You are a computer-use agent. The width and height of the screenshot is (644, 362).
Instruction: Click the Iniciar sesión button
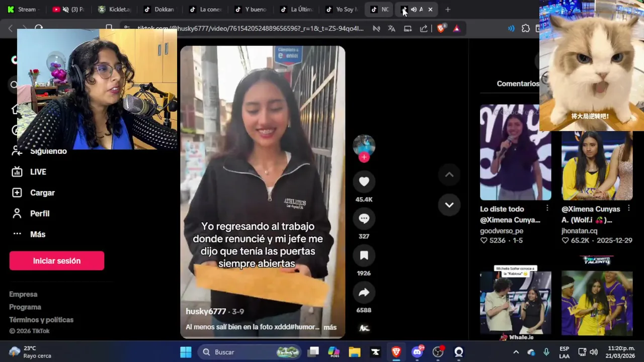(x=57, y=261)
